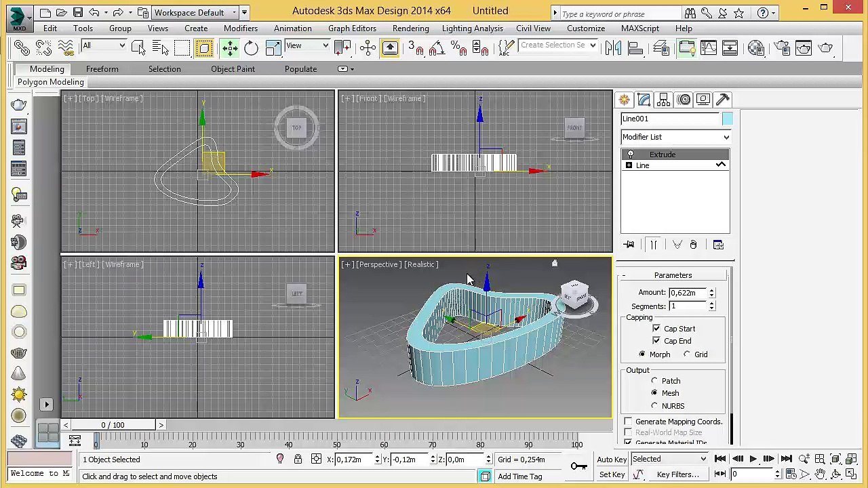The height and width of the screenshot is (488, 868).
Task: Open the selection filter All dropdown
Action: point(104,46)
